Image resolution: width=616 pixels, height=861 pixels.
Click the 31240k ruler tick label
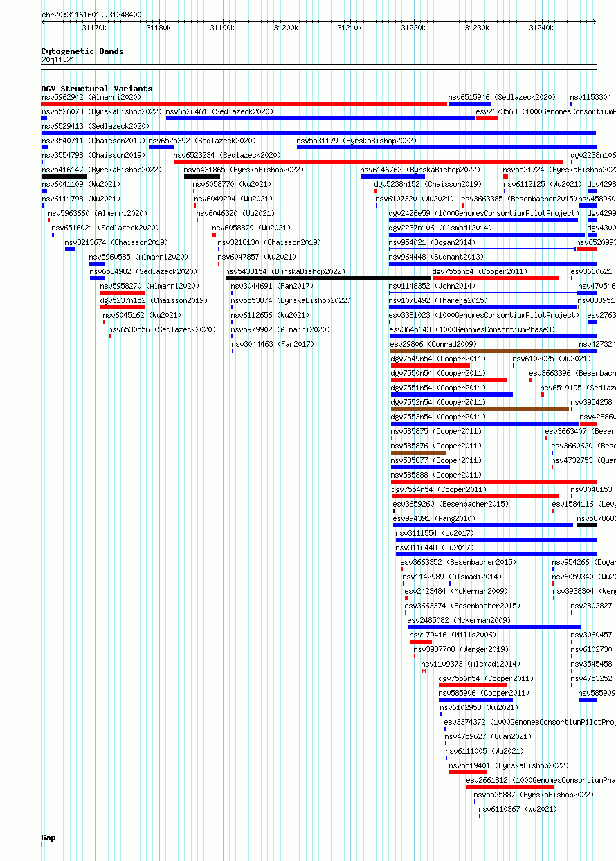(541, 28)
